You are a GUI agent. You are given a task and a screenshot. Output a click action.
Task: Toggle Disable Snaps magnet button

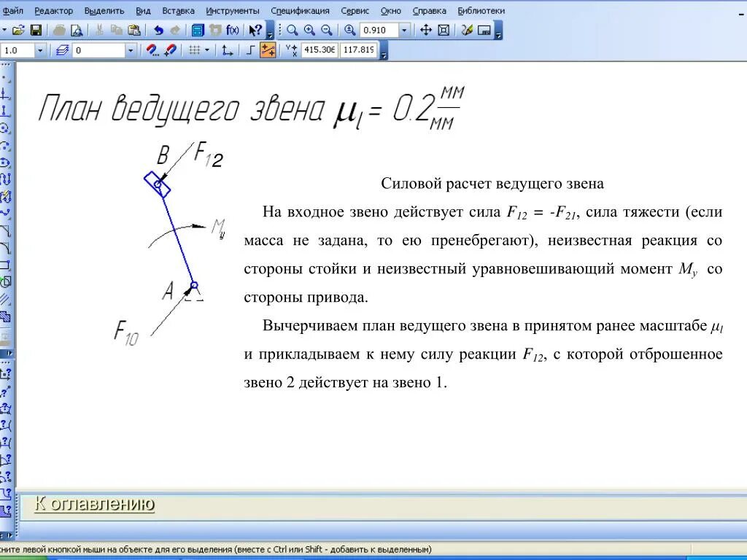[169, 50]
